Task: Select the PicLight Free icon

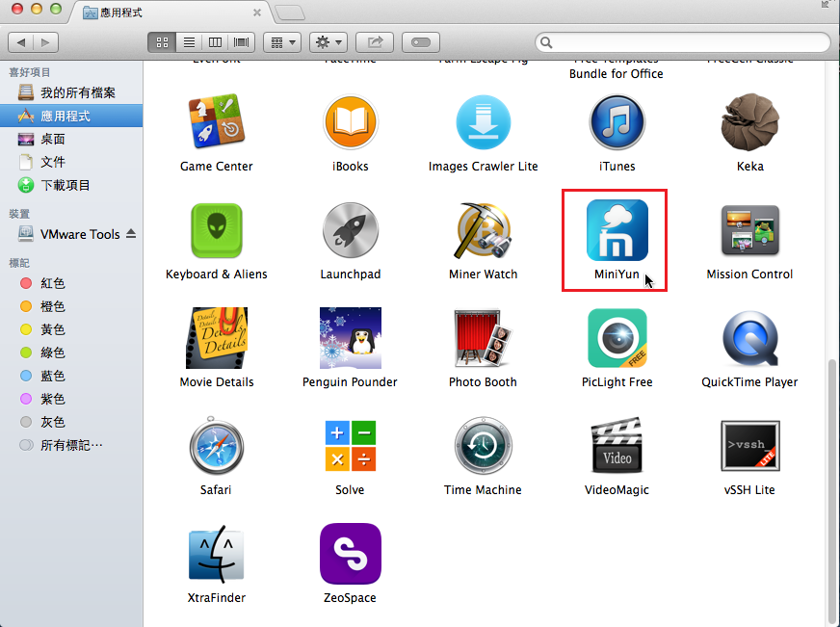Action: (617, 338)
